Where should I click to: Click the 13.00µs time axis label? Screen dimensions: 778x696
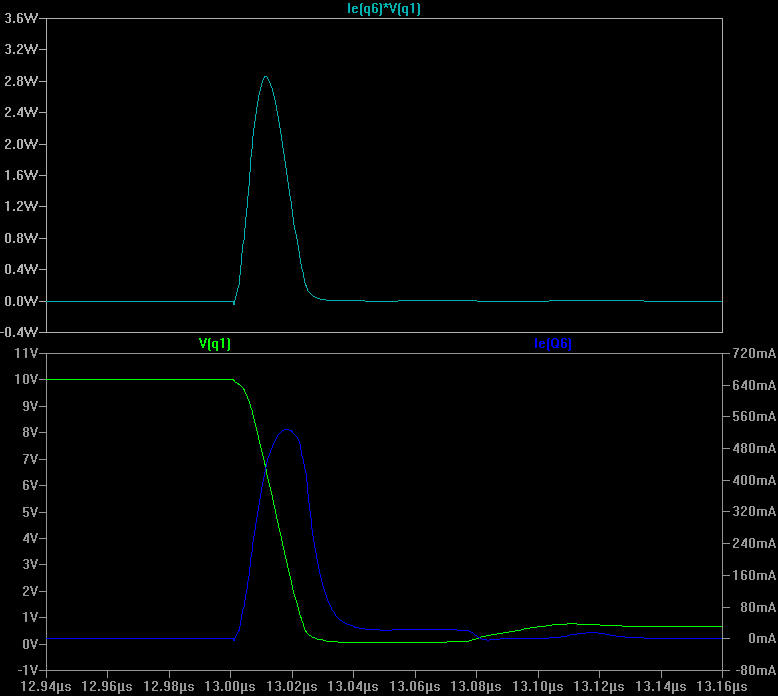point(230,687)
